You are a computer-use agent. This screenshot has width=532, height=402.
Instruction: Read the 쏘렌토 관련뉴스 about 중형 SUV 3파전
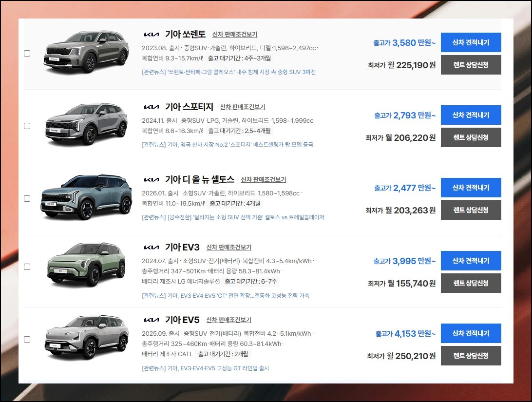point(228,72)
